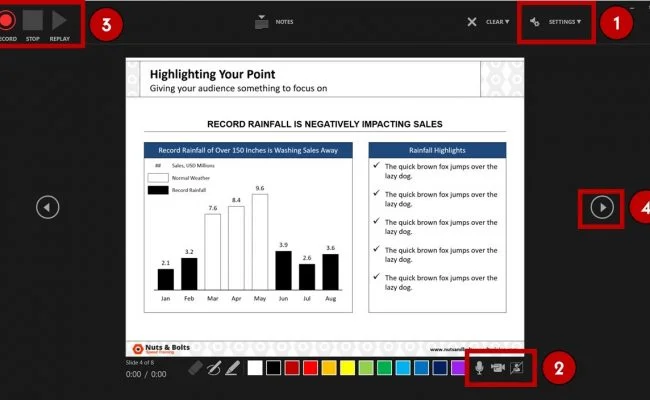650x400 pixels.
Task: Select the Pen tool
Action: point(214,368)
